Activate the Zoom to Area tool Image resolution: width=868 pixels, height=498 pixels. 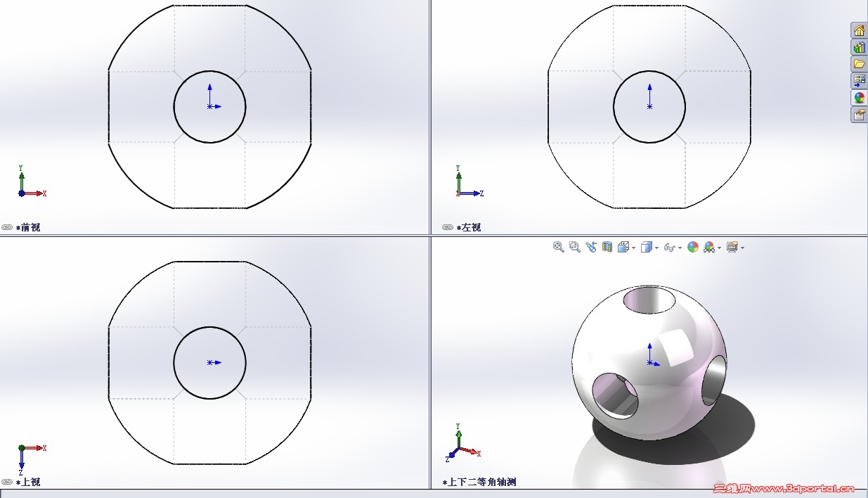point(574,246)
